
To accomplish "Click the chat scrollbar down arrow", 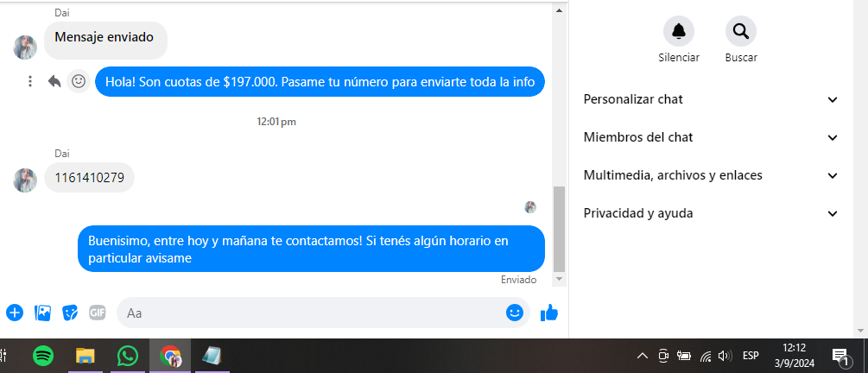I will 559,279.
